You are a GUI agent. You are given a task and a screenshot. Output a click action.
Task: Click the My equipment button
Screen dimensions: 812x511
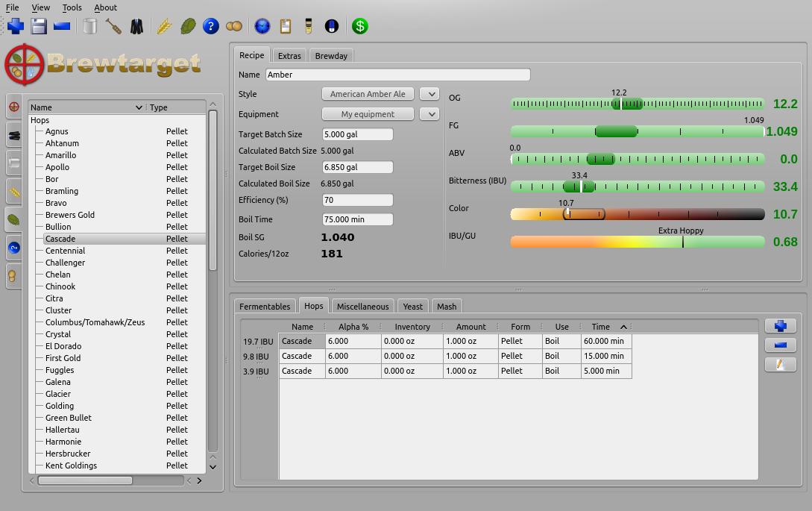tap(368, 114)
